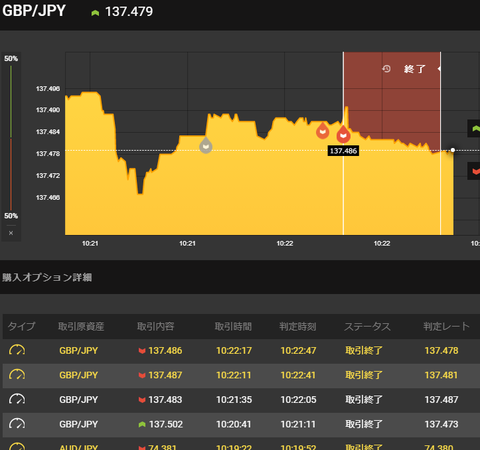Click the green up arrow beside 137.502

142,424
